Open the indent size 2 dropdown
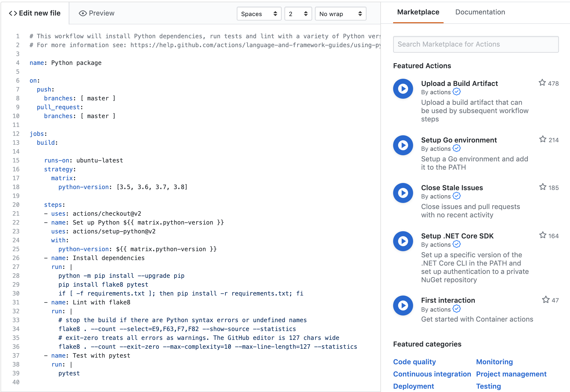This screenshot has width=570, height=392. pos(298,14)
